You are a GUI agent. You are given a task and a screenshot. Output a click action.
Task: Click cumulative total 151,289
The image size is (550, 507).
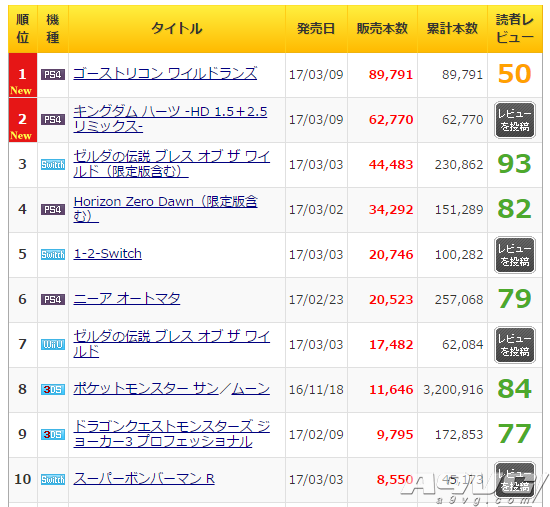[x=459, y=209]
